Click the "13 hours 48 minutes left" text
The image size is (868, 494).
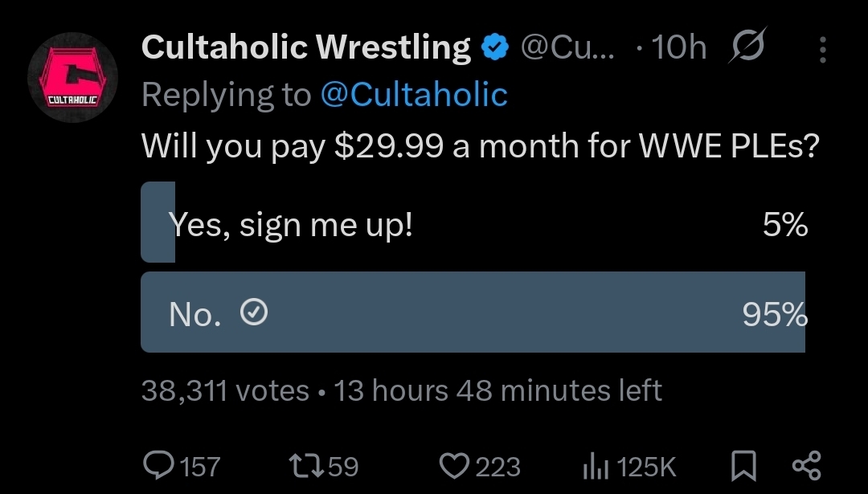[497, 391]
